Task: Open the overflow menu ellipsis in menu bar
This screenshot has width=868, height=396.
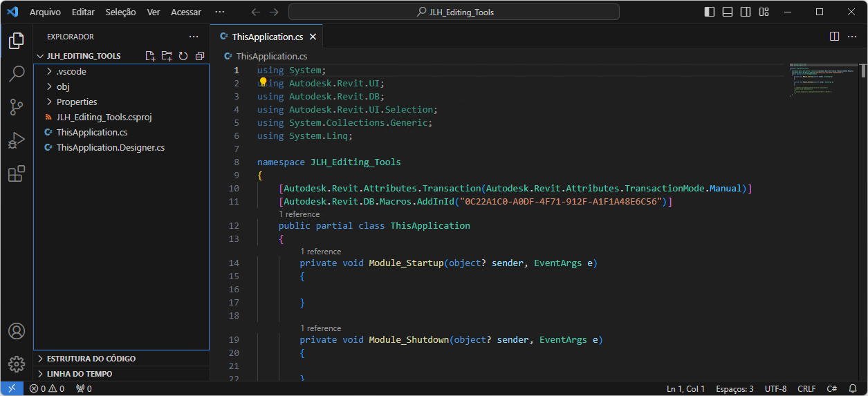Action: pyautogui.click(x=220, y=12)
